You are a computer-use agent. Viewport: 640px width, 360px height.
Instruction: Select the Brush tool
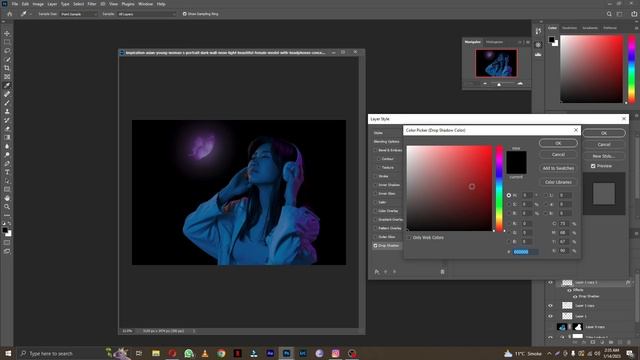[7, 103]
